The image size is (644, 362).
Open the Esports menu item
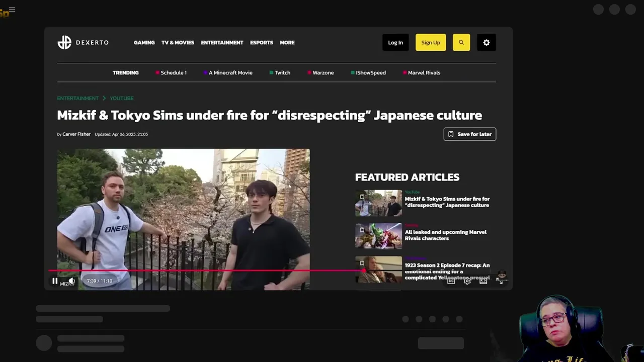pyautogui.click(x=262, y=43)
